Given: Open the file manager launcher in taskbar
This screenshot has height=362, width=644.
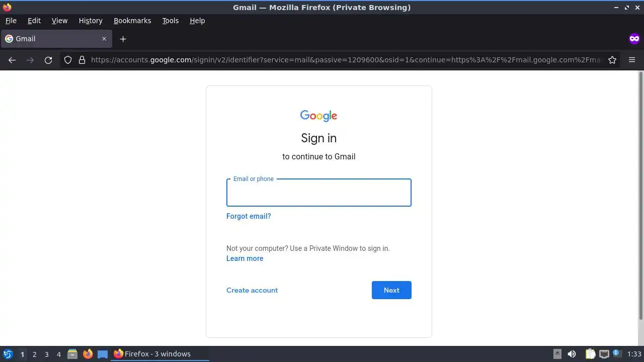Looking at the screenshot, I should [72, 354].
